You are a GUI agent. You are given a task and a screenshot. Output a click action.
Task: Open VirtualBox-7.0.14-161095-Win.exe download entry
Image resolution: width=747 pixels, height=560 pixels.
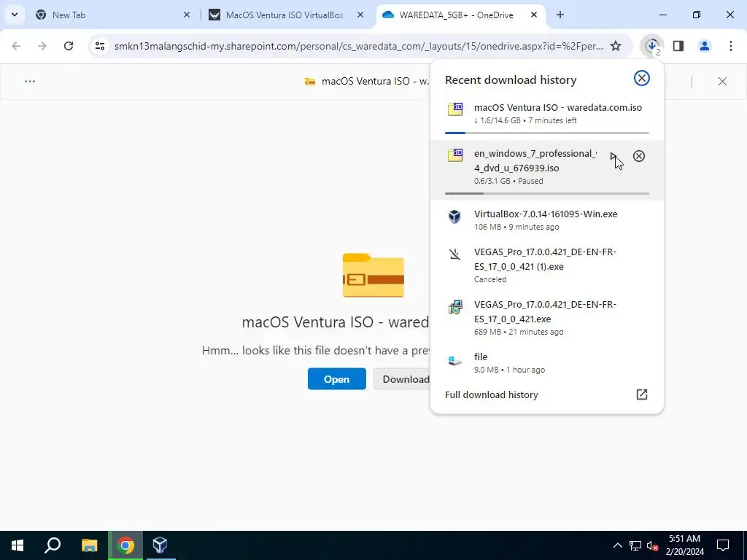(547, 219)
